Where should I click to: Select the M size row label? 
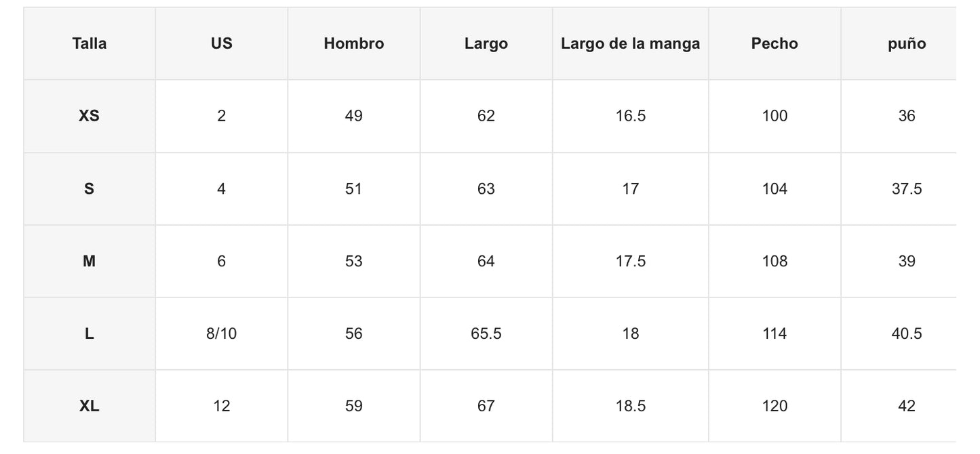coord(89,261)
